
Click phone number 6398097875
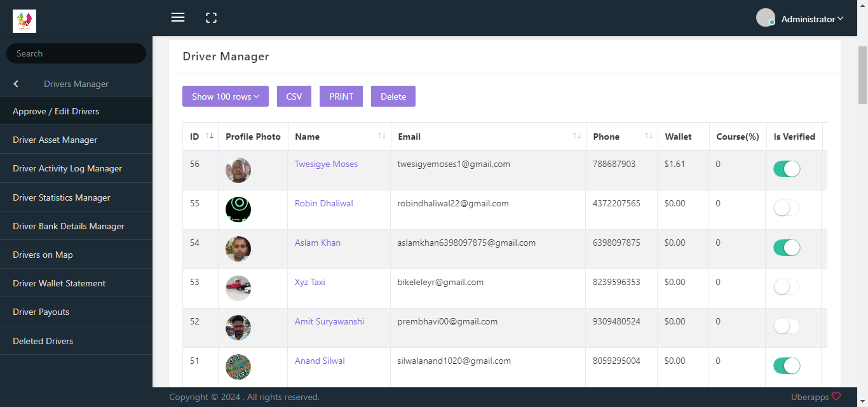616,243
